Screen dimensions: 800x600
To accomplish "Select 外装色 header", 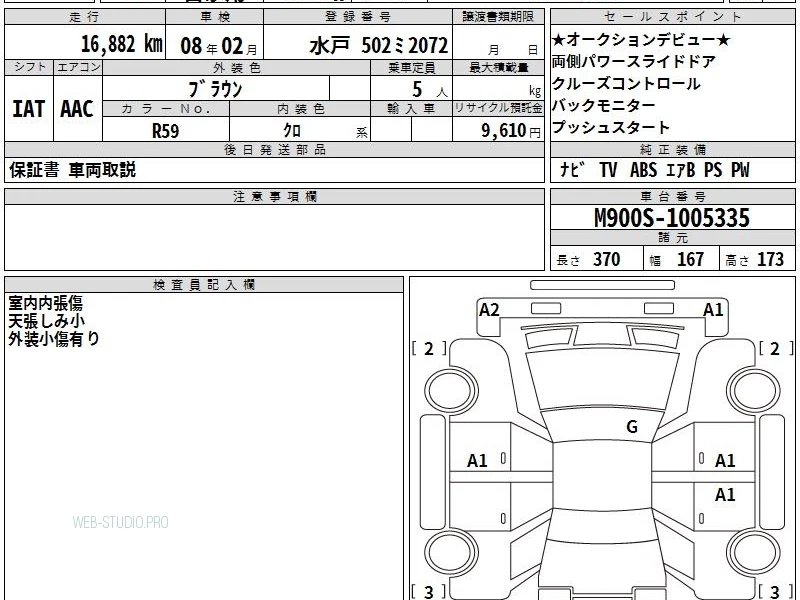I will 237,68.
